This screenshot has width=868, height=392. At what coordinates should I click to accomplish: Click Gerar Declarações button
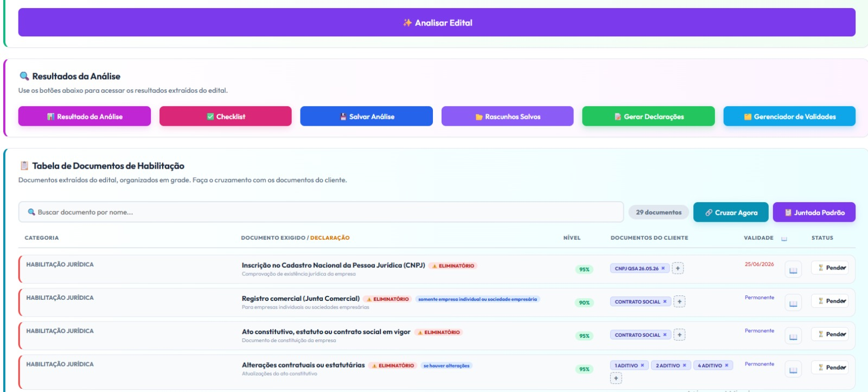[x=648, y=116]
